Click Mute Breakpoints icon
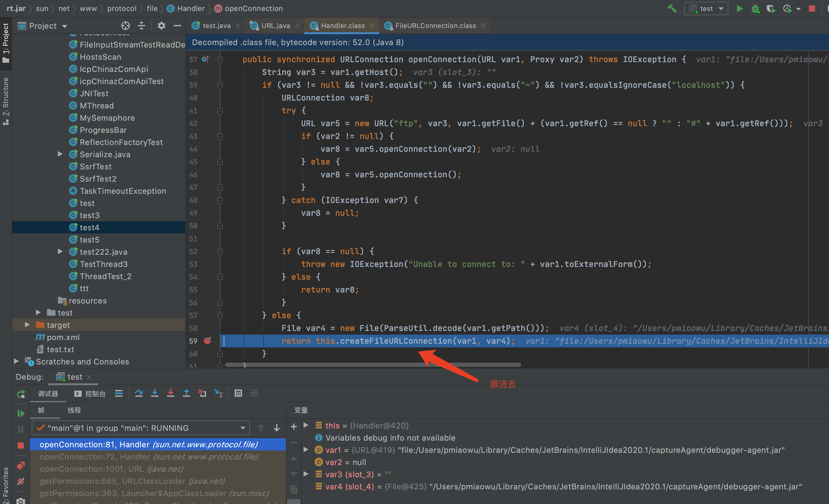 click(21, 481)
